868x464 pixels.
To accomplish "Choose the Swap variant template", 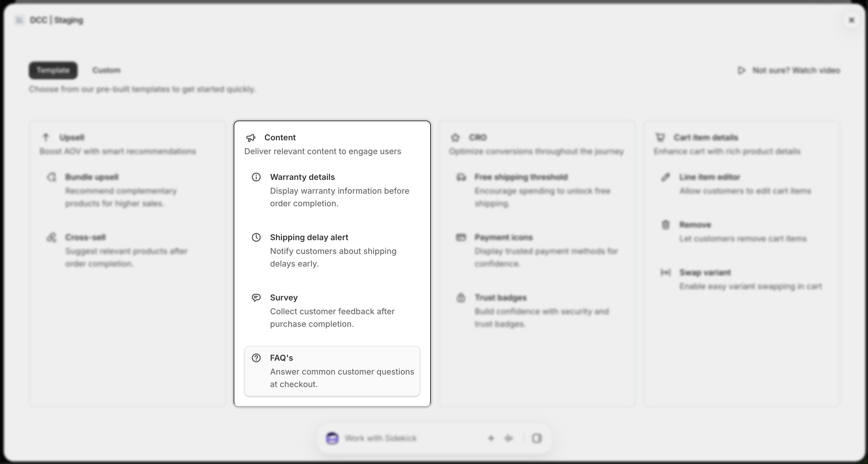I will 741,279.
